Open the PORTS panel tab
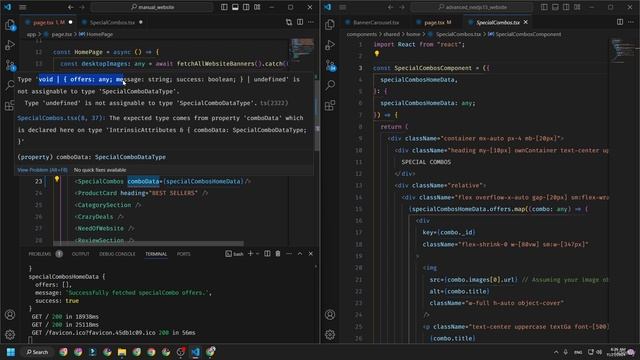This screenshot has width=640, height=360. click(x=183, y=254)
